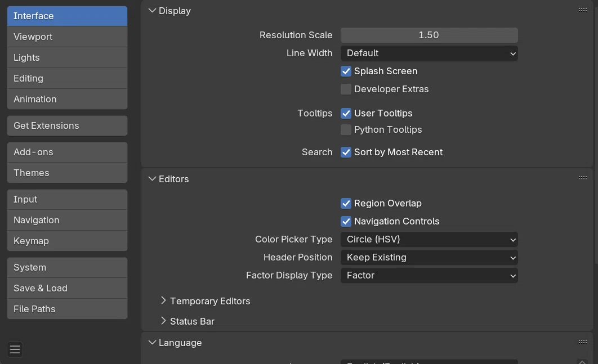Expand Temporary Editors subpanel
This screenshot has width=598, height=364.
(163, 301)
